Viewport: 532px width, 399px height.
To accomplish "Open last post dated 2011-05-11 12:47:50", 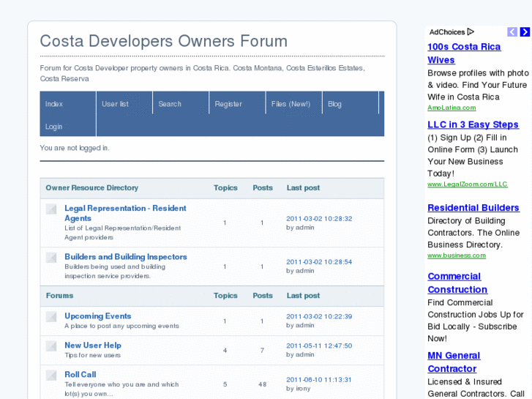I will [319, 346].
